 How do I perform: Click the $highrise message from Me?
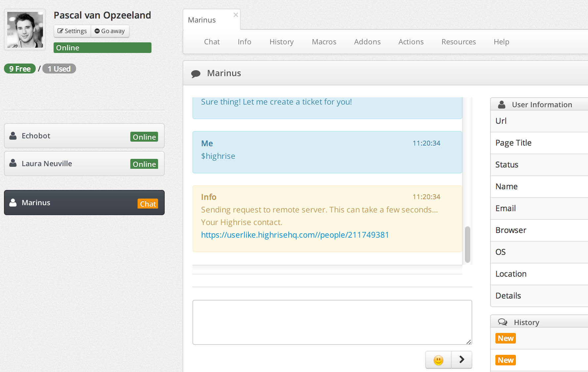click(x=327, y=152)
